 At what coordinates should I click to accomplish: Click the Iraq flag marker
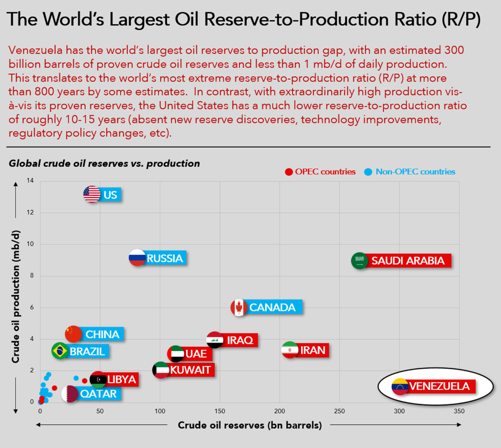(x=215, y=340)
